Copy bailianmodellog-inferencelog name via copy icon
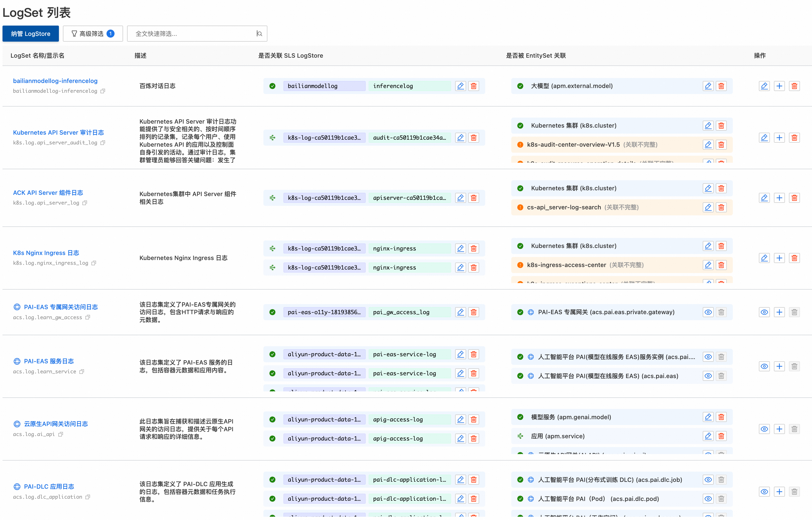Viewport: 812px width, 520px height. [103, 91]
